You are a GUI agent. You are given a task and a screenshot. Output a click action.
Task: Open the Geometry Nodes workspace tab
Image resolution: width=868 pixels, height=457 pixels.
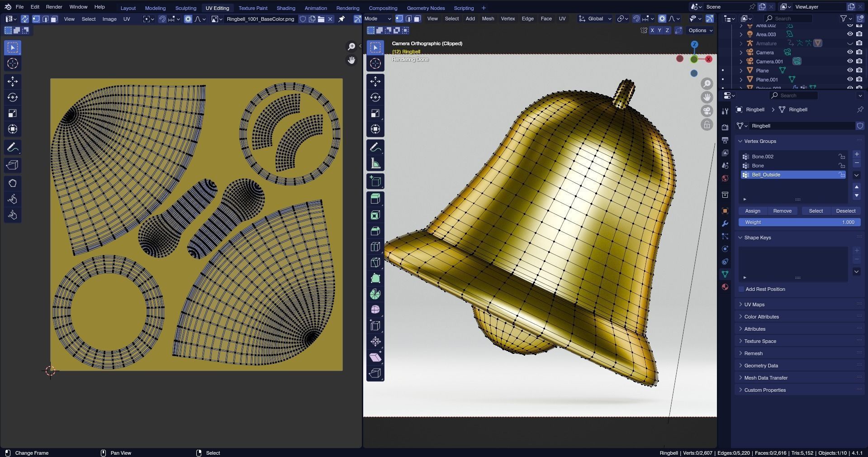point(426,8)
